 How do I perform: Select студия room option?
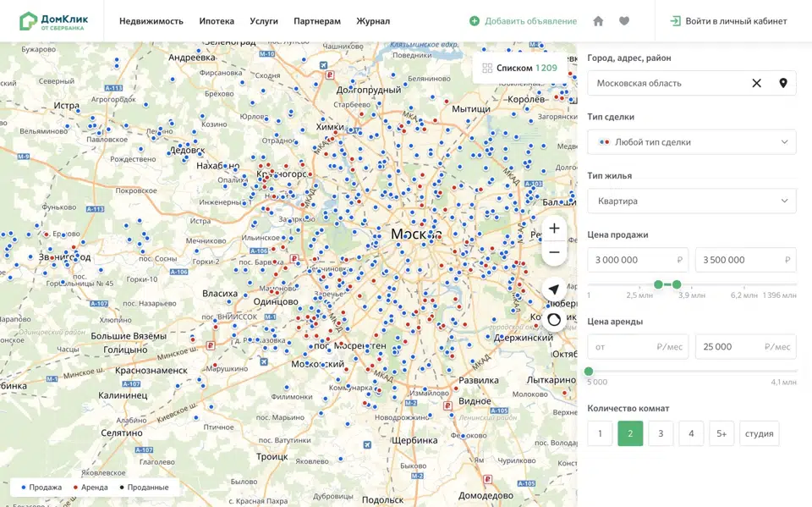click(x=760, y=433)
